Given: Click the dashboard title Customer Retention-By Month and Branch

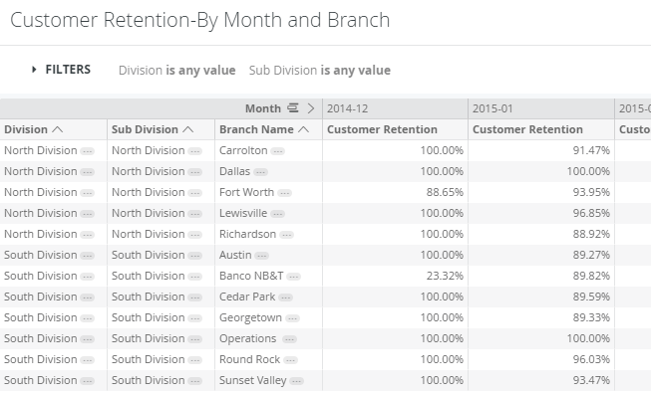Looking at the screenshot, I should pyautogui.click(x=200, y=20).
